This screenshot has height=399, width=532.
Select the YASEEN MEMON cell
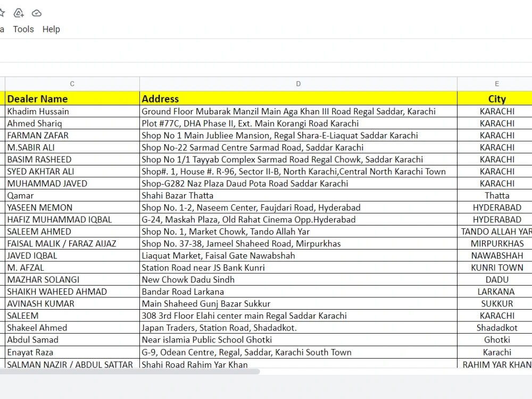(72, 207)
